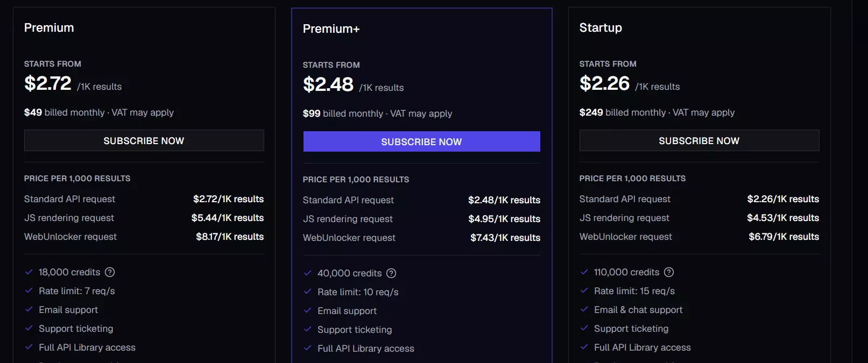Select the Premium+ plan heading
The image size is (868, 363).
pos(331,29)
